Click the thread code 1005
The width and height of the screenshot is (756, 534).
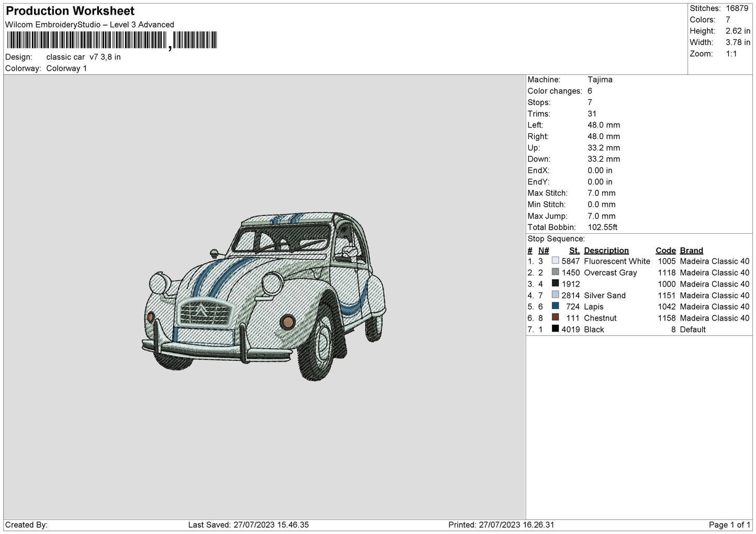tap(667, 261)
